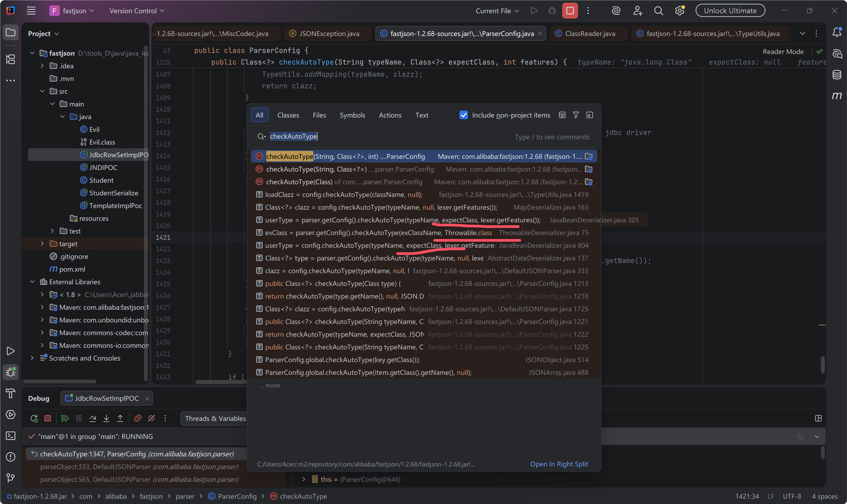
Task: Click the project tree horizontal scrollbar
Action: (x=60, y=382)
